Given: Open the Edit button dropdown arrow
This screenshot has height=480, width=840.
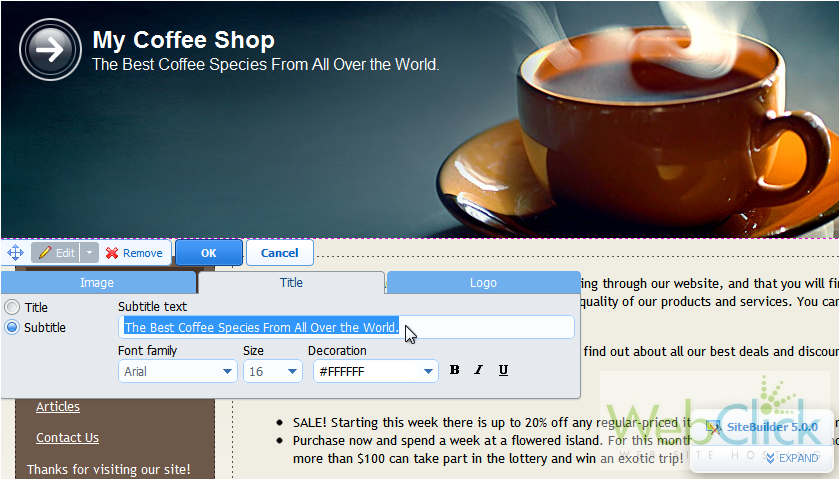Looking at the screenshot, I should [89, 252].
